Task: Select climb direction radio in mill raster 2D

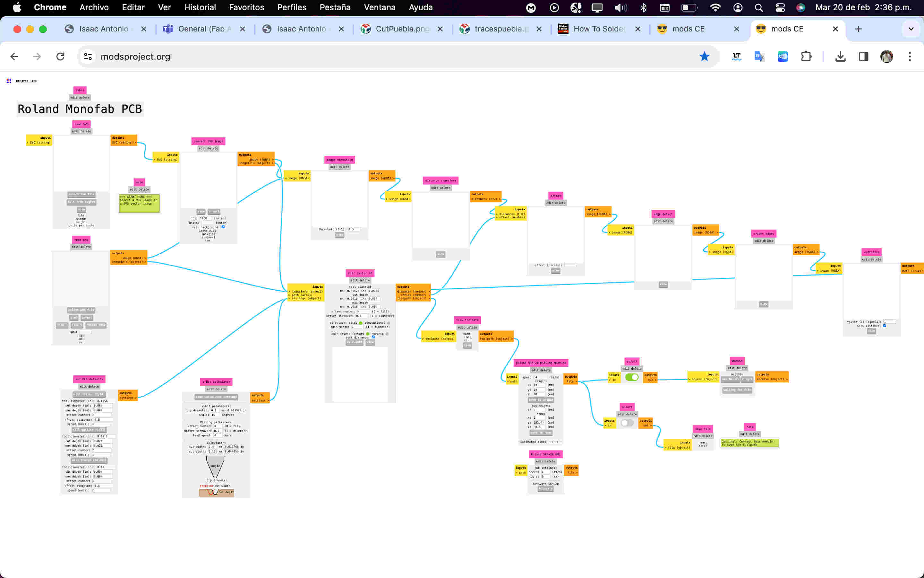Action: tap(360, 323)
